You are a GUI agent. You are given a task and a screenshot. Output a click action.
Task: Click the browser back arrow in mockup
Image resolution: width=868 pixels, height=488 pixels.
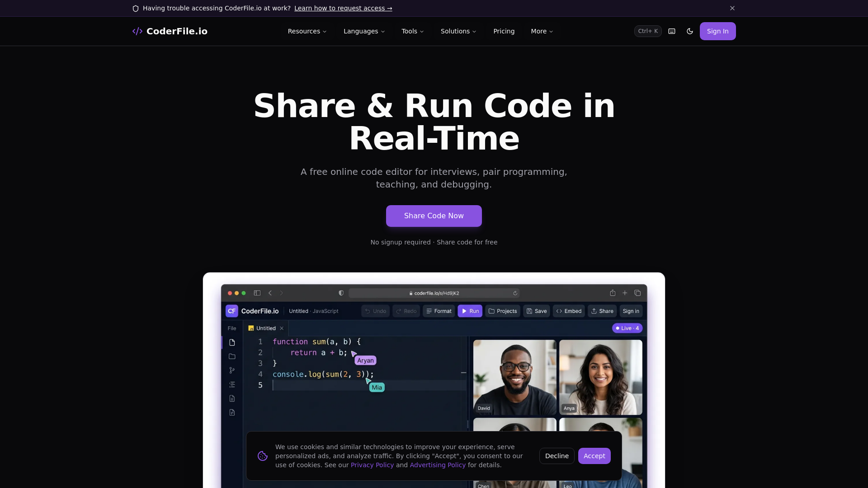(270, 293)
